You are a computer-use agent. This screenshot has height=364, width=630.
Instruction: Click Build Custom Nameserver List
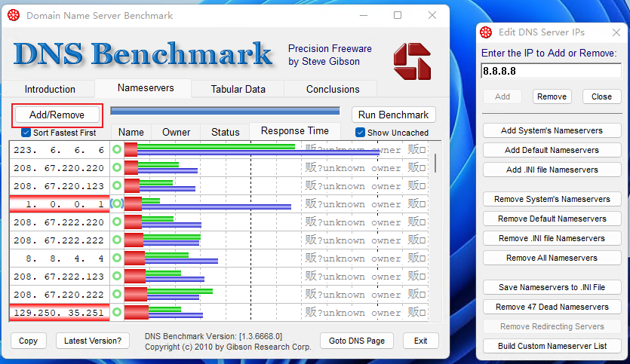[552, 346]
